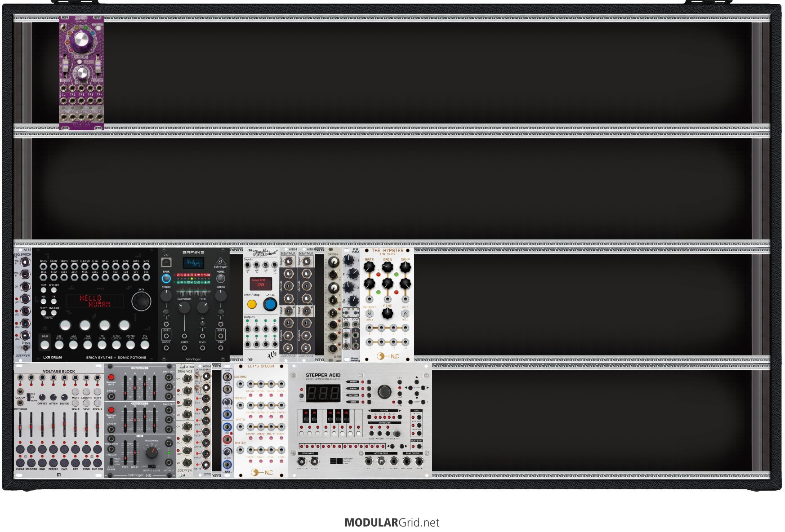Click the OUT 1 jack on Brains
Screen dimensions: 785x532
166,336
